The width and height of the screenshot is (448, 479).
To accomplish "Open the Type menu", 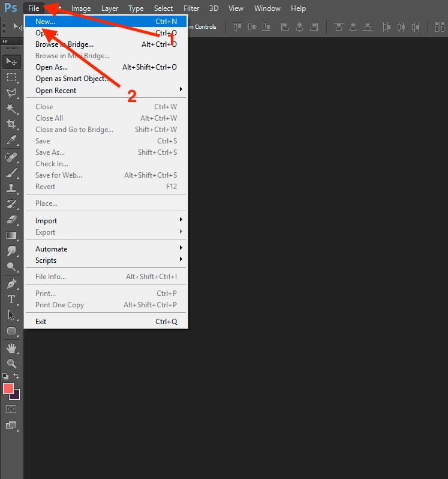I will [136, 8].
